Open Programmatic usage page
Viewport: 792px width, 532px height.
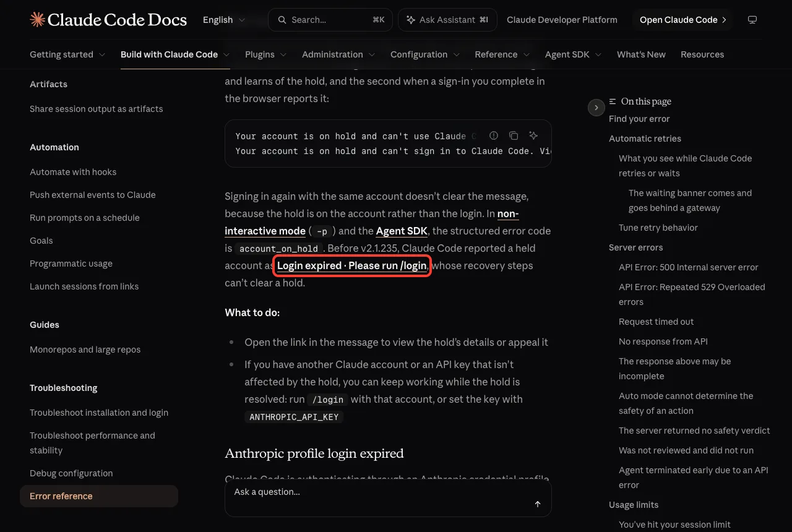(71, 264)
